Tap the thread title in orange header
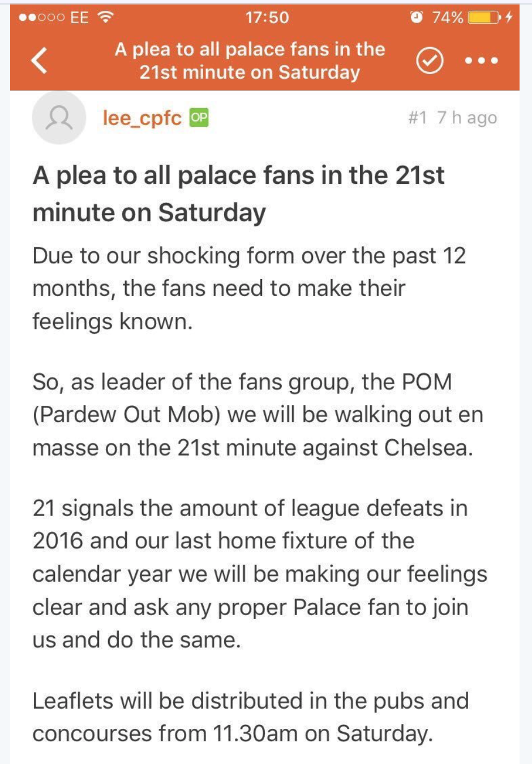The image size is (532, 764). coord(250,61)
